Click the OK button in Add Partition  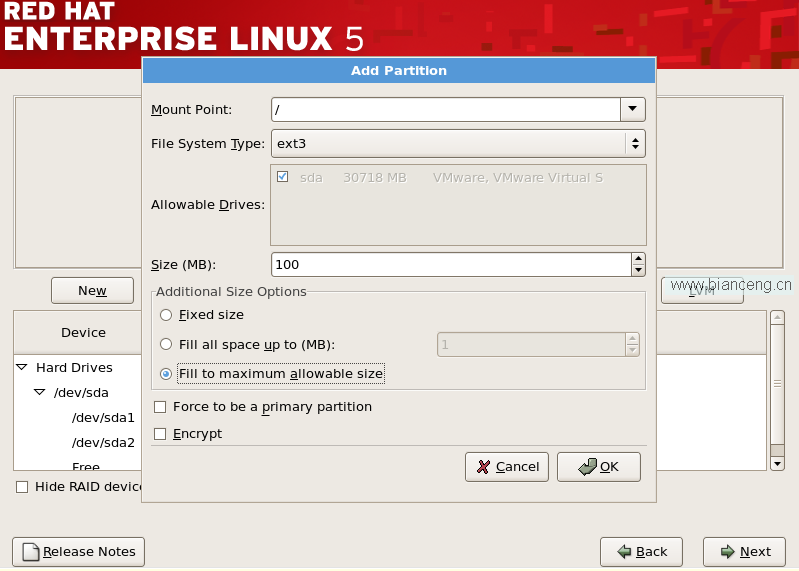click(599, 467)
